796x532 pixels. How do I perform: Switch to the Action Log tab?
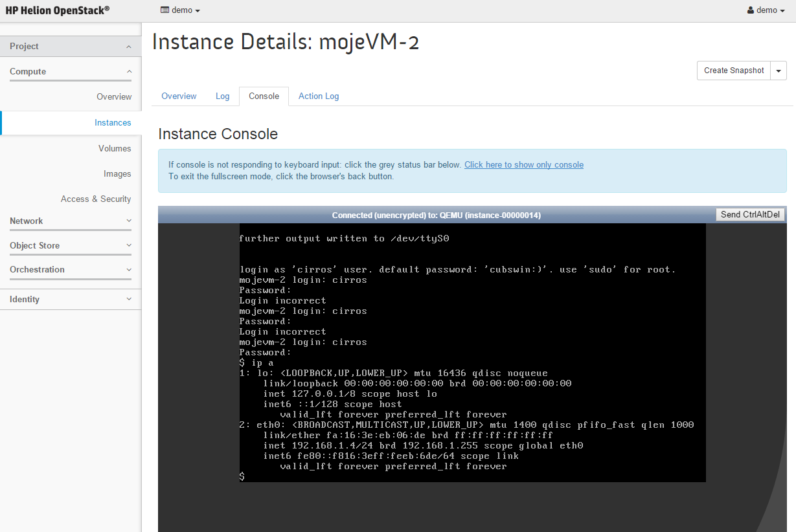pyautogui.click(x=319, y=96)
